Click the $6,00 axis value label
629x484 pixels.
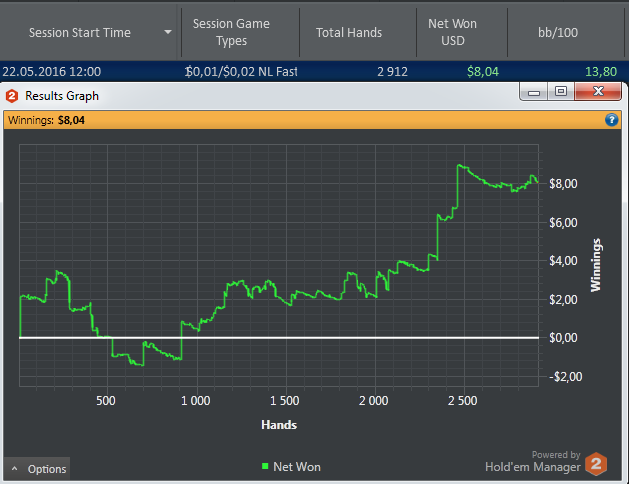[563, 223]
